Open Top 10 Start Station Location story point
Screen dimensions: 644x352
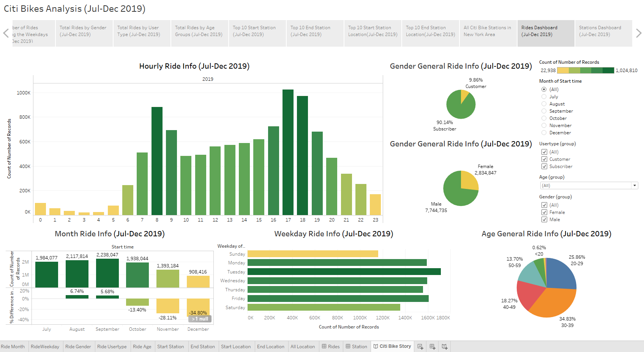373,33
